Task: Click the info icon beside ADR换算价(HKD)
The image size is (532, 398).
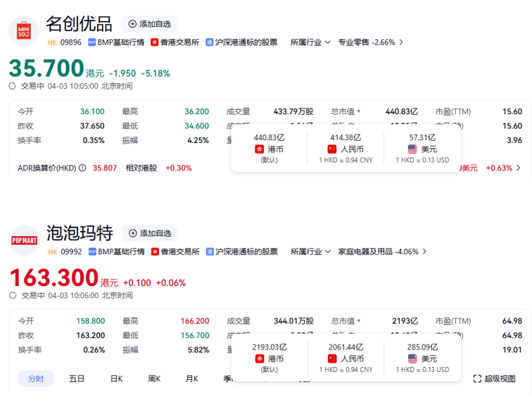Action: (x=82, y=168)
